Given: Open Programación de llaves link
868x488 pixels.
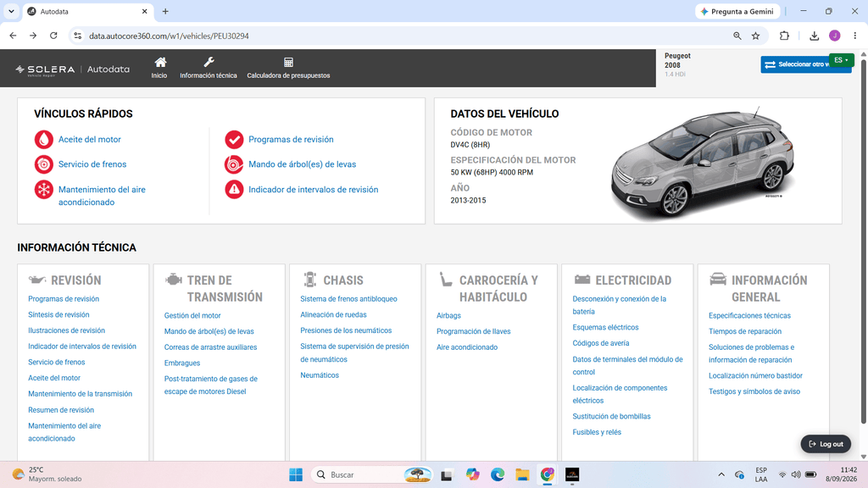Looking at the screenshot, I should (x=473, y=331).
